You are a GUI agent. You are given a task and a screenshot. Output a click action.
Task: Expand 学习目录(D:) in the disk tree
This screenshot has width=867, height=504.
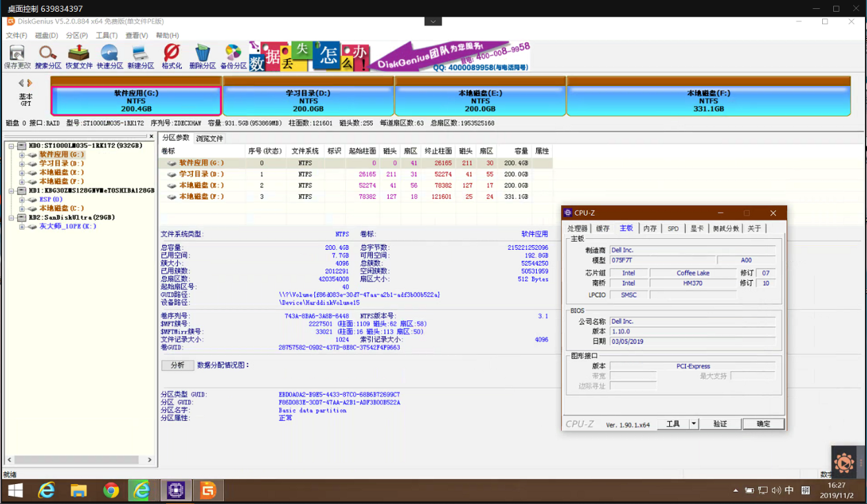[22, 164]
